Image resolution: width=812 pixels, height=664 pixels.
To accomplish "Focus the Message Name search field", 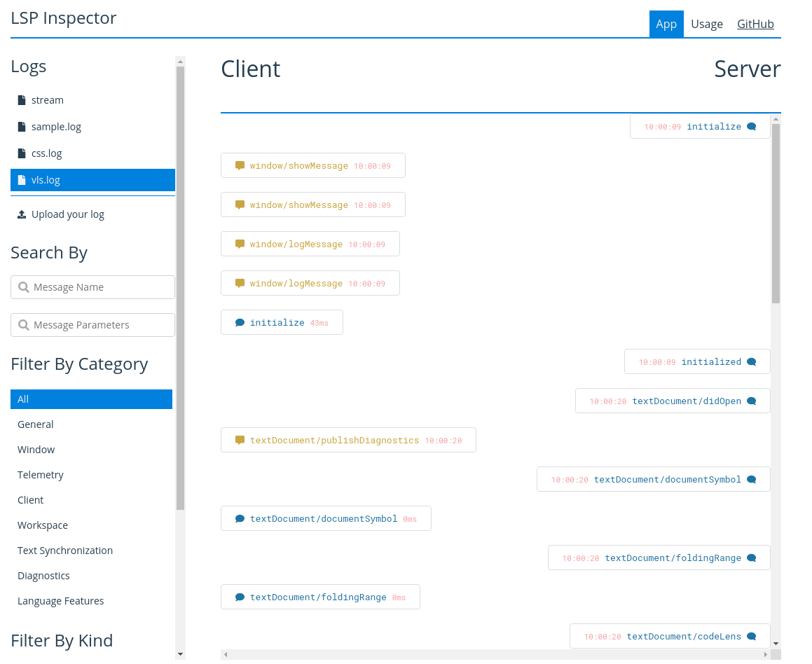I will click(92, 286).
